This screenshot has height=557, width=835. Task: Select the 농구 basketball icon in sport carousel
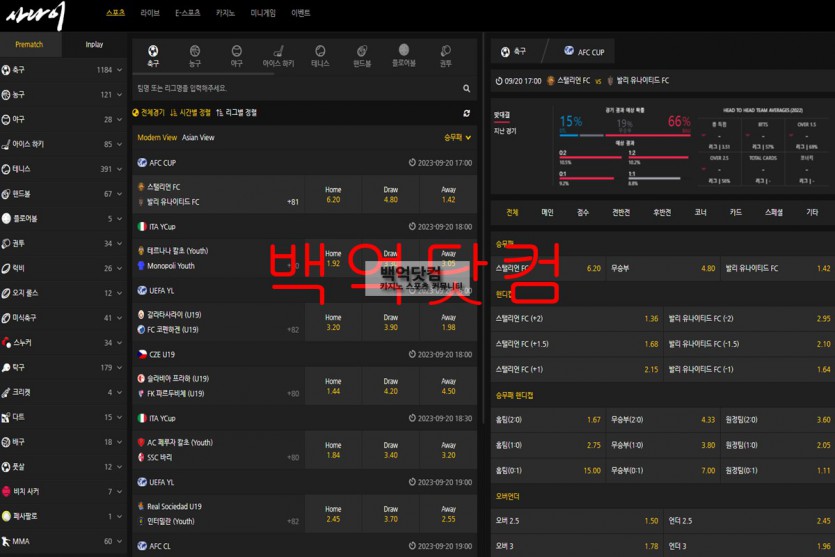click(195, 54)
